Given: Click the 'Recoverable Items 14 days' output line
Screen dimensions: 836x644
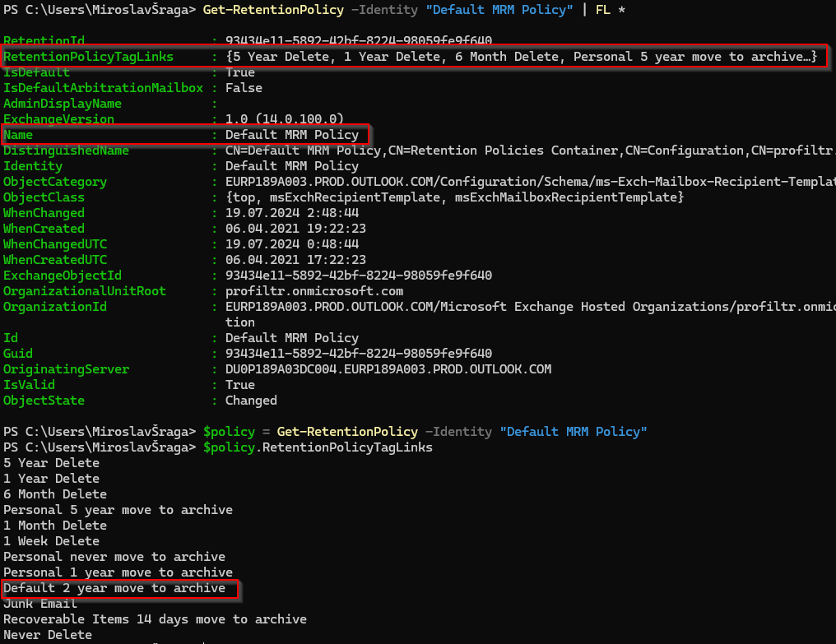Looking at the screenshot, I should tap(155, 619).
